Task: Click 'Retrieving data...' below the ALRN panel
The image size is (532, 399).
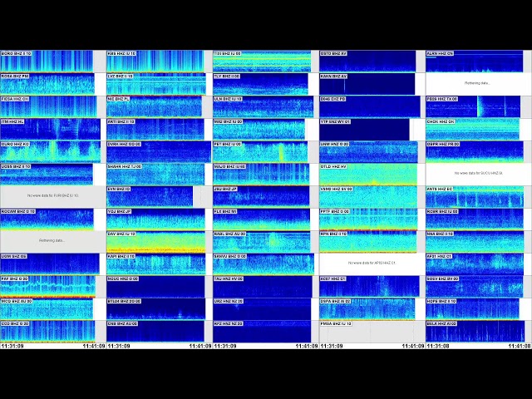Action: click(x=477, y=83)
